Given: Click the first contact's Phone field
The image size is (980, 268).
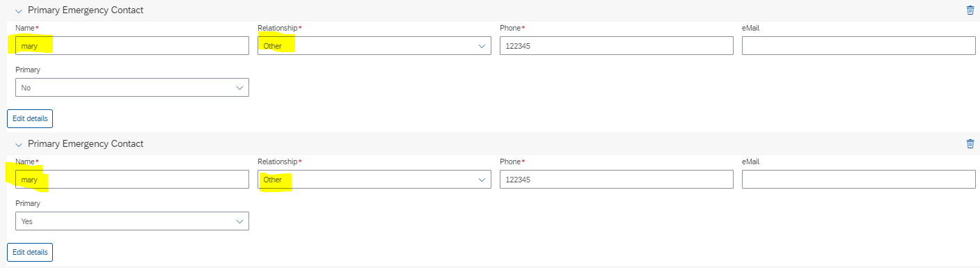Looking at the screenshot, I should click(x=617, y=46).
